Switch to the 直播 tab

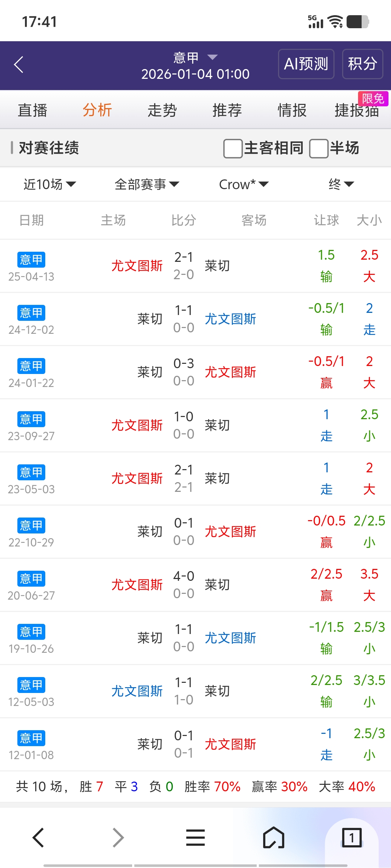pos(33,110)
